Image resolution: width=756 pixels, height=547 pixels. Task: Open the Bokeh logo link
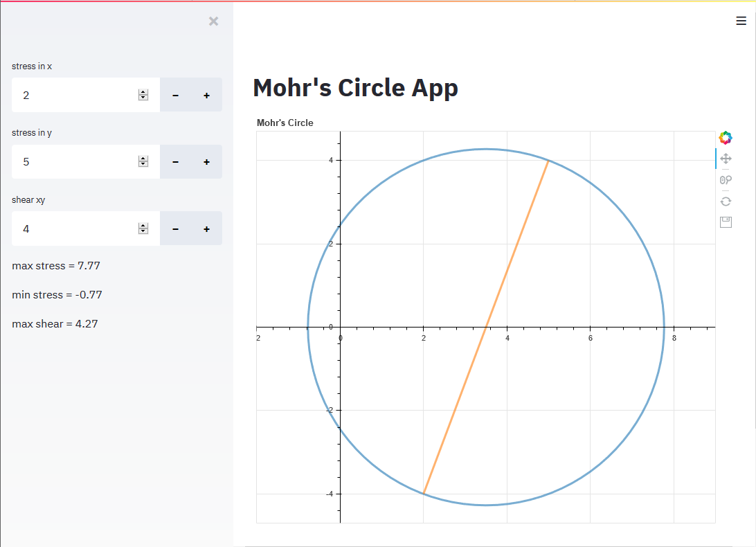725,137
